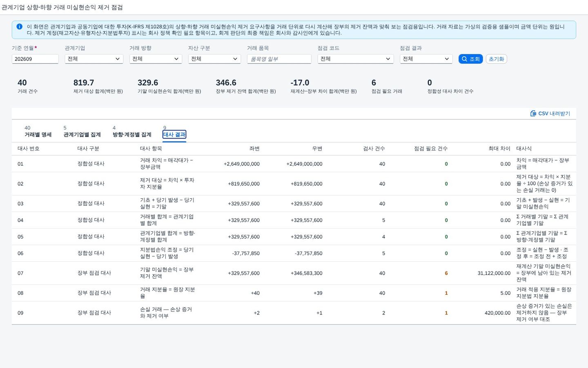
Task: Click the 대사 구분 column header
Action: point(88,148)
